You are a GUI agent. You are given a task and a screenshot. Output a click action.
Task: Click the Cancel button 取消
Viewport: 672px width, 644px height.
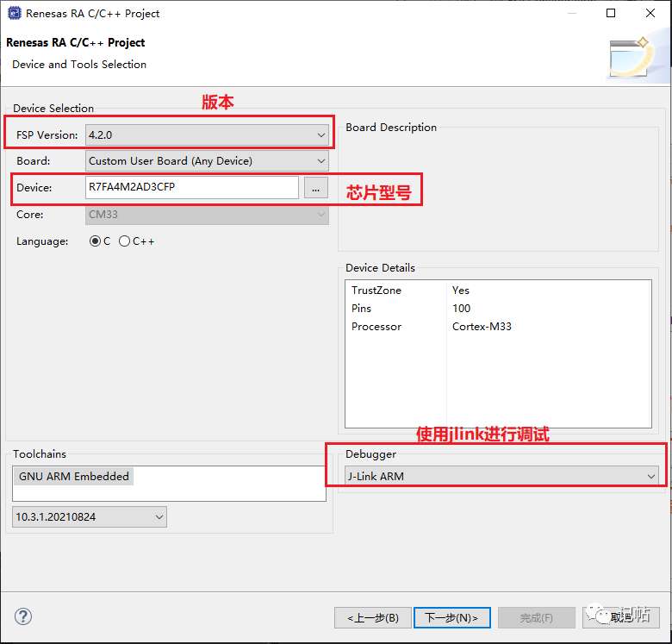(x=620, y=618)
